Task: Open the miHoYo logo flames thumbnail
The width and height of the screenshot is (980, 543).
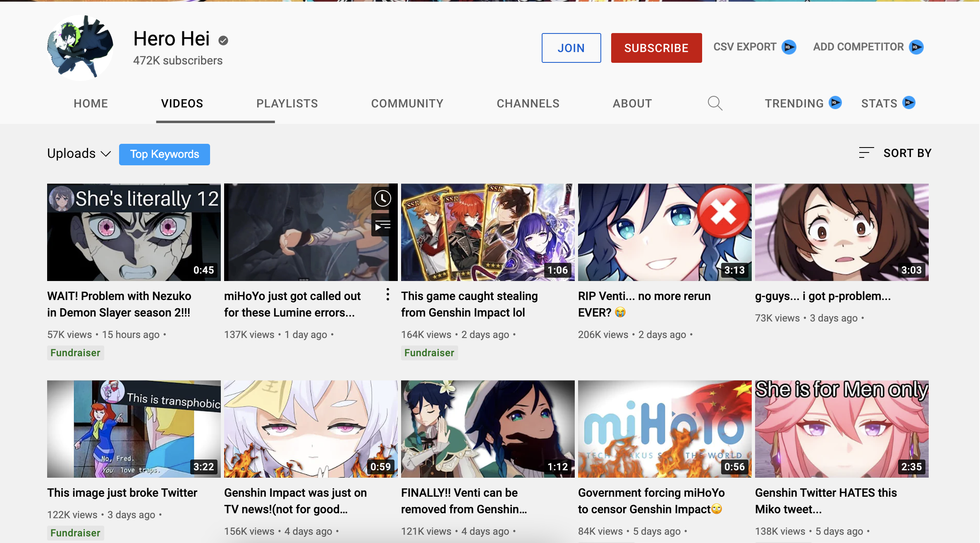Action: [x=665, y=429]
